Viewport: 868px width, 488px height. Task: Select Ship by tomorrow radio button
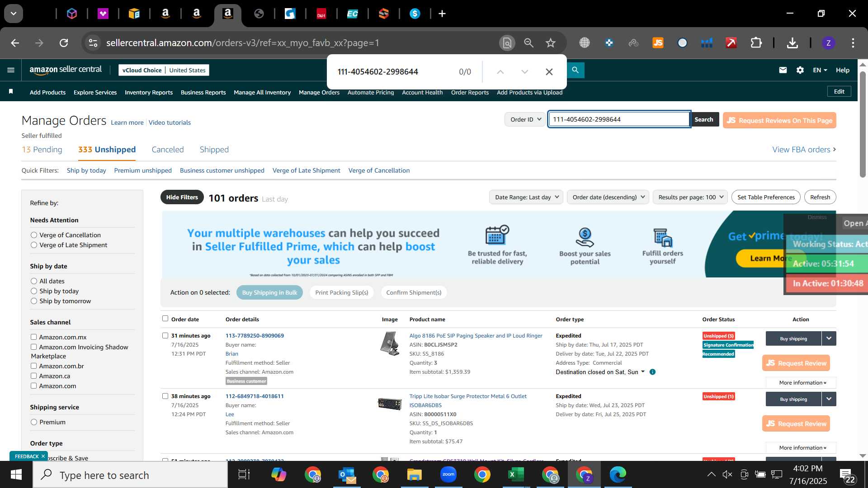[34, 301]
